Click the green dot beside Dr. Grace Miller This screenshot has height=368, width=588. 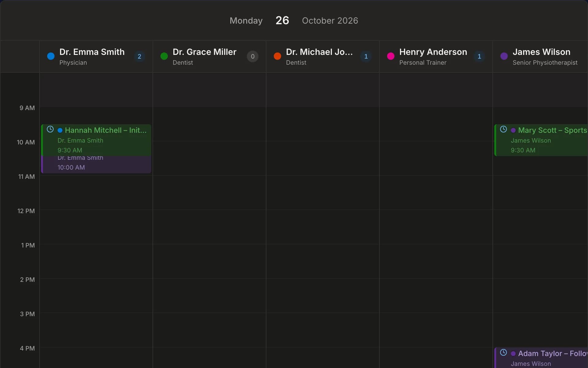point(164,56)
